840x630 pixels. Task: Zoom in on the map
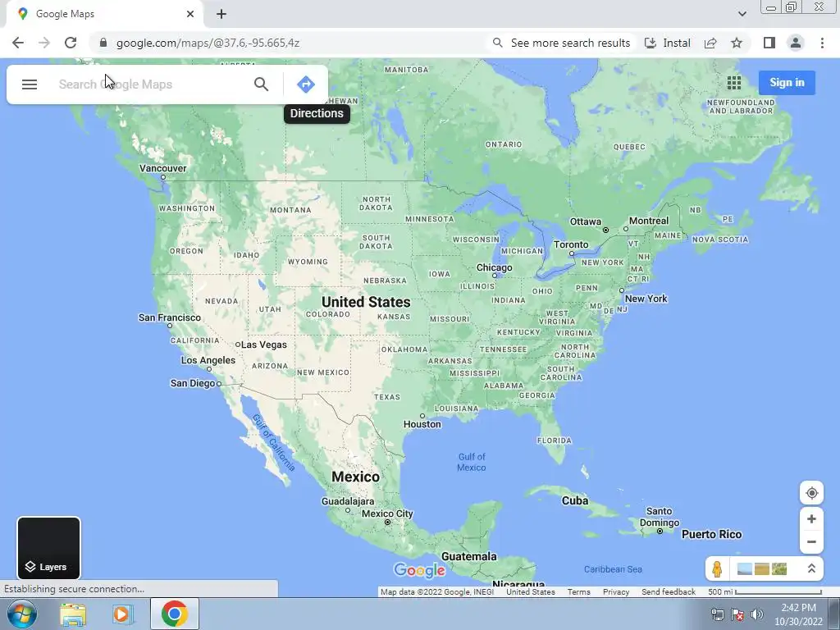click(x=811, y=518)
